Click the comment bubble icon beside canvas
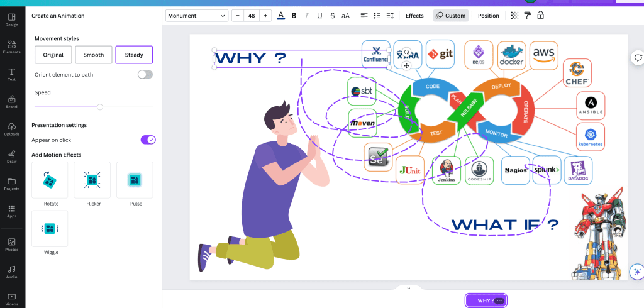Image resolution: width=644 pixels, height=308 pixels. (638, 58)
